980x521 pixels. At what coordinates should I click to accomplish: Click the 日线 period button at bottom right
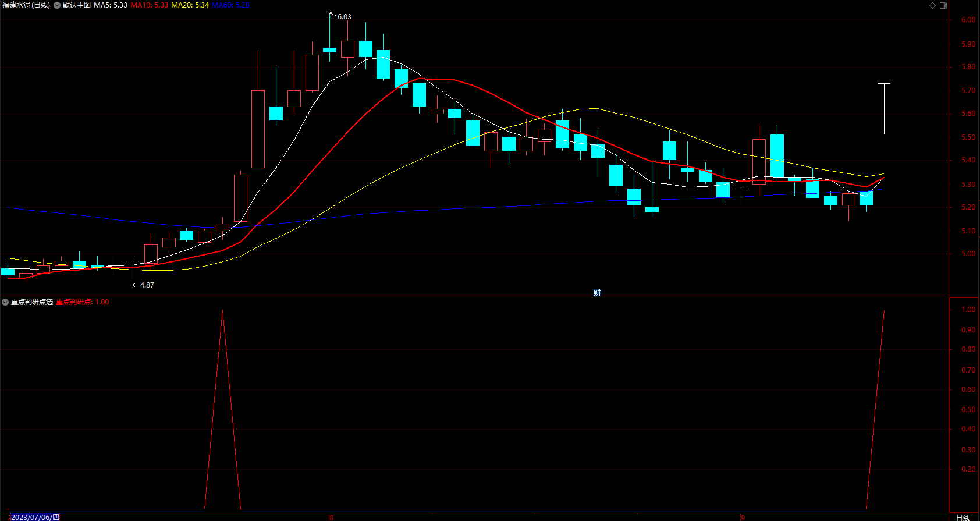click(x=963, y=517)
